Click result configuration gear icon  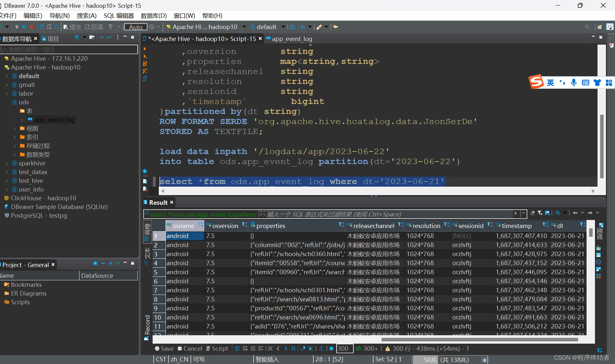coord(331,348)
